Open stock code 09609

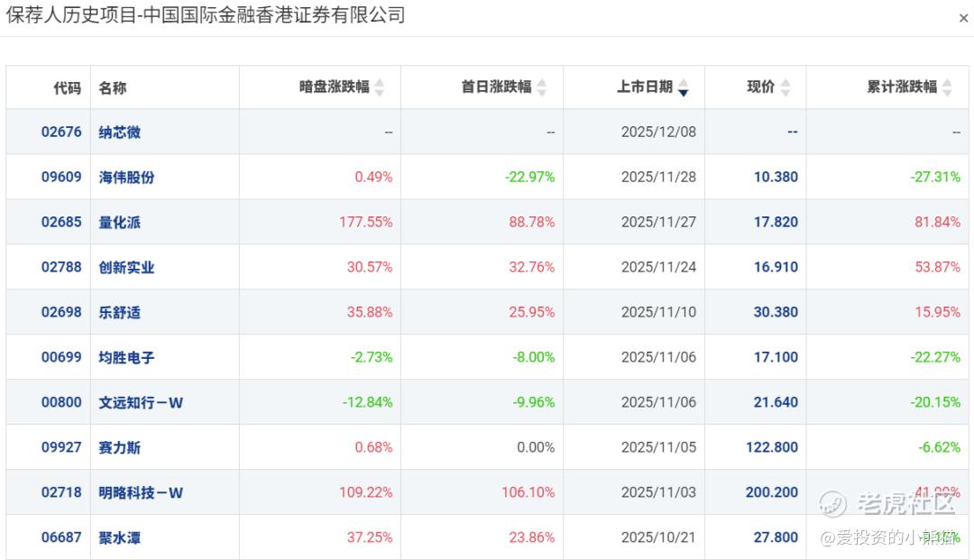61,177
